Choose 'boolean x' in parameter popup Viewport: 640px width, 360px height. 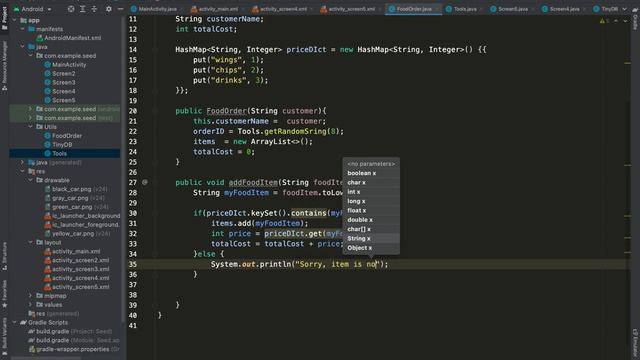(x=371, y=173)
